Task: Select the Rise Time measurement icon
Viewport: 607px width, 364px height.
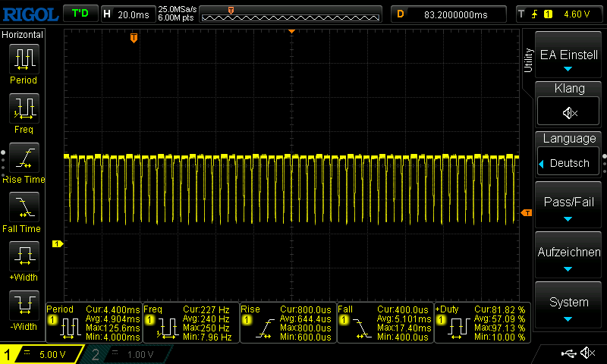Action: pos(24,158)
